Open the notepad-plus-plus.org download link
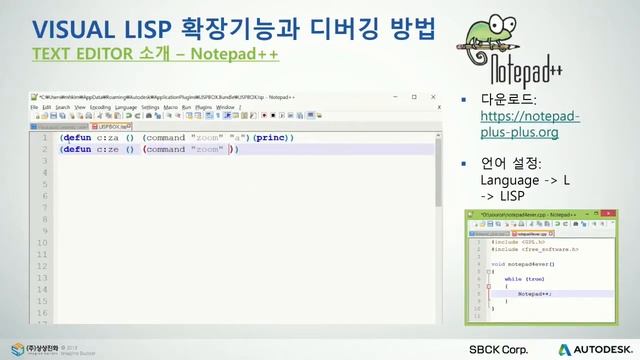 tap(530, 124)
